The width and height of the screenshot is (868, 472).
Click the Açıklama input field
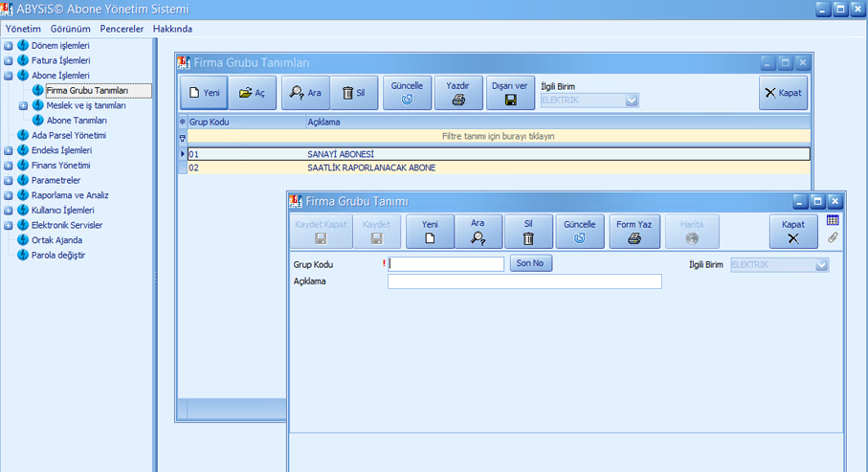[524, 281]
